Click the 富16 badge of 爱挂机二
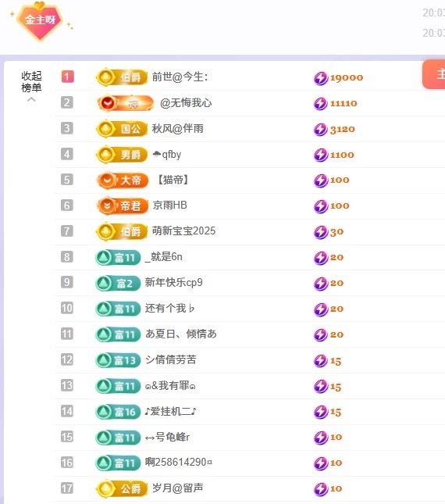This screenshot has width=445, height=504. 118,412
